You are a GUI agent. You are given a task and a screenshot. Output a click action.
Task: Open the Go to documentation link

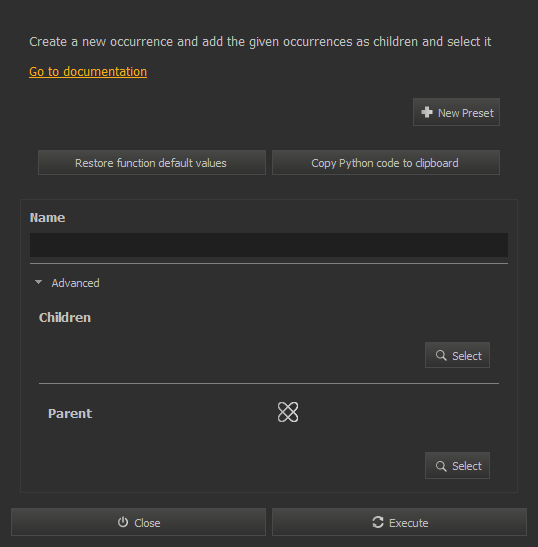pyautogui.click(x=88, y=72)
